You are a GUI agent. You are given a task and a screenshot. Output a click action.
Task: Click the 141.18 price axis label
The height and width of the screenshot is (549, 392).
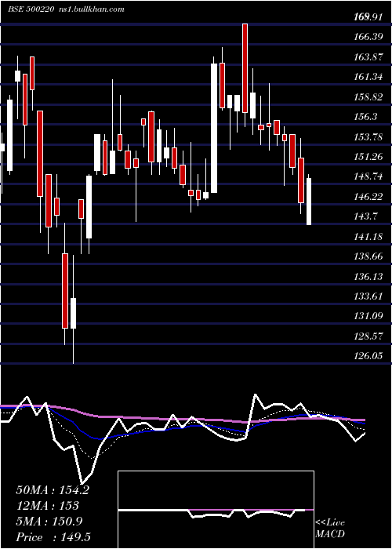(x=368, y=237)
